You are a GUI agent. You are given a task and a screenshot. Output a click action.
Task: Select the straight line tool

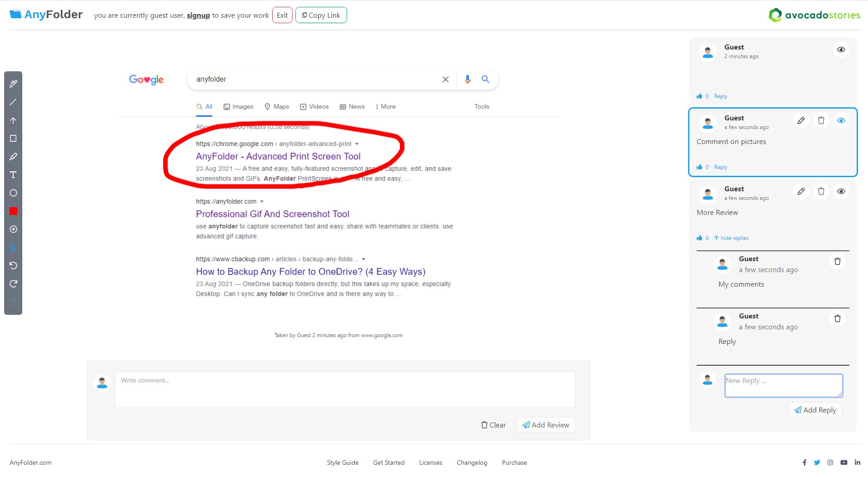[13, 102]
